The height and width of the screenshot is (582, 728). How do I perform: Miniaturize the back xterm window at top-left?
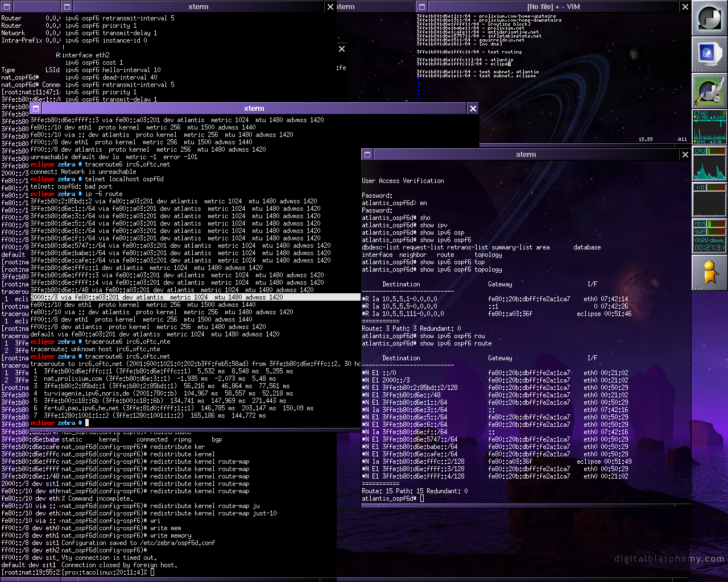click(67, 7)
